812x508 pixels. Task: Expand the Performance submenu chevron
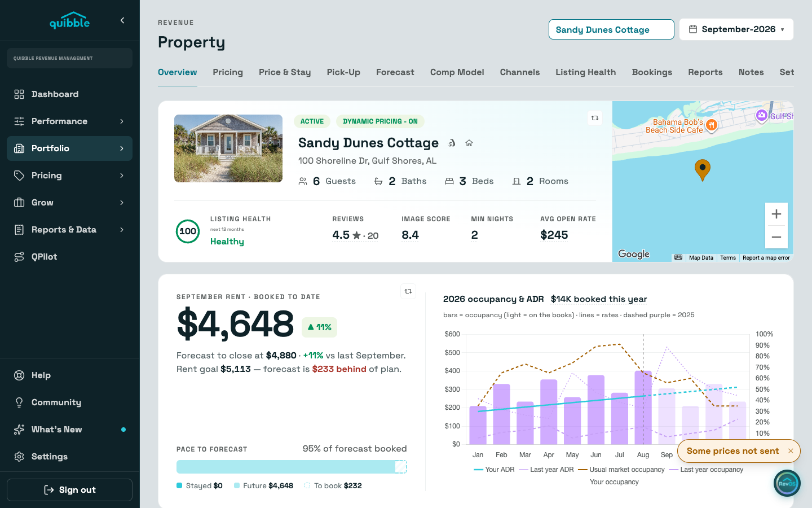122,121
